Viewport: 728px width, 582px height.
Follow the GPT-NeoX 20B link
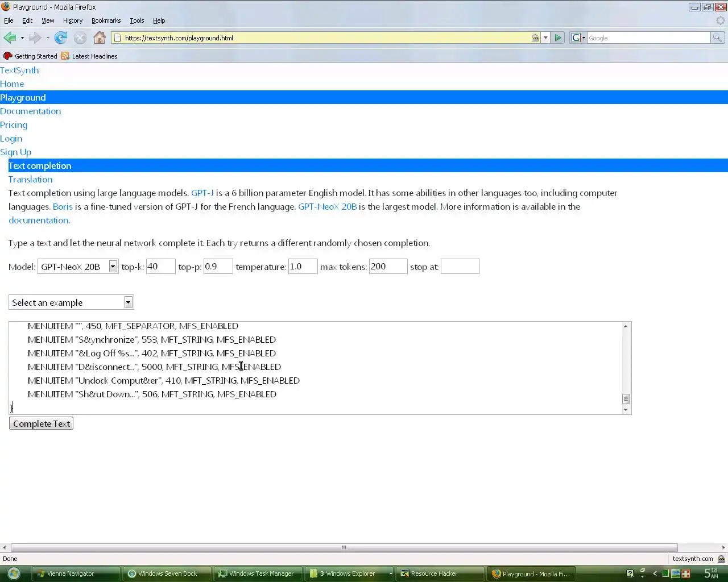point(328,207)
